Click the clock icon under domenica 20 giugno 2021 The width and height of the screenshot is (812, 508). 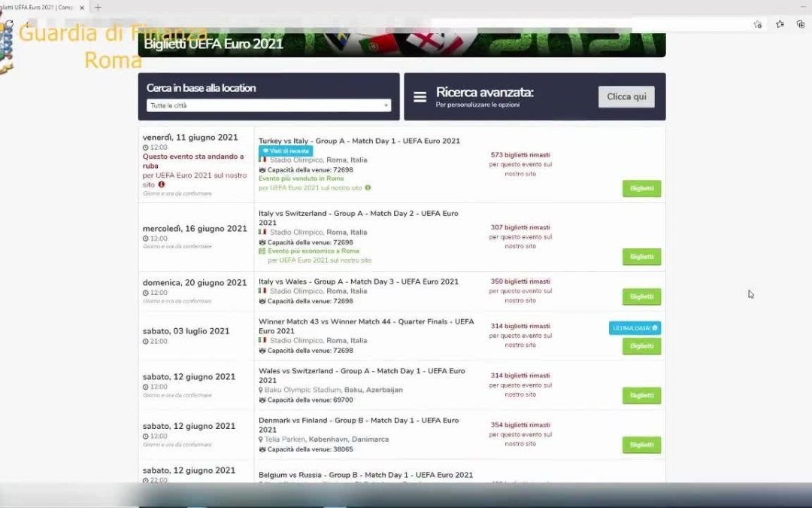click(x=146, y=293)
